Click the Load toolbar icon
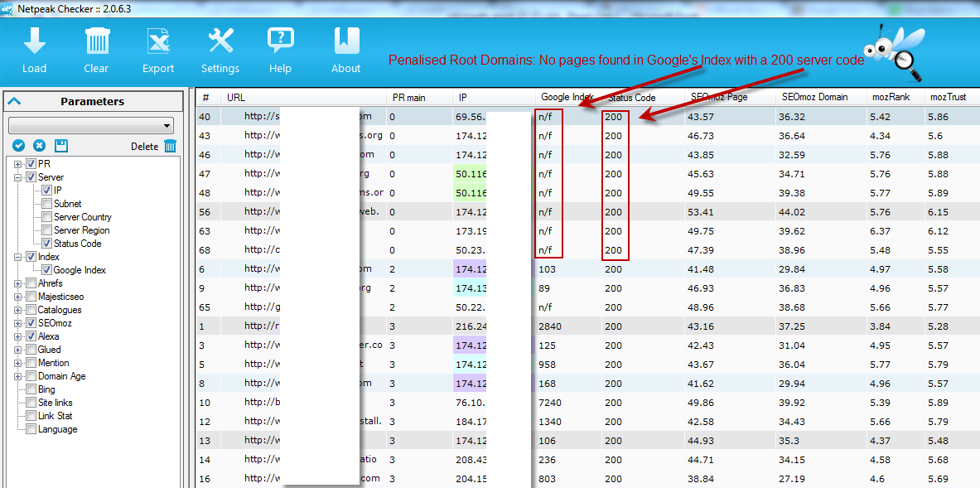This screenshot has height=488, width=980. pos(34,42)
